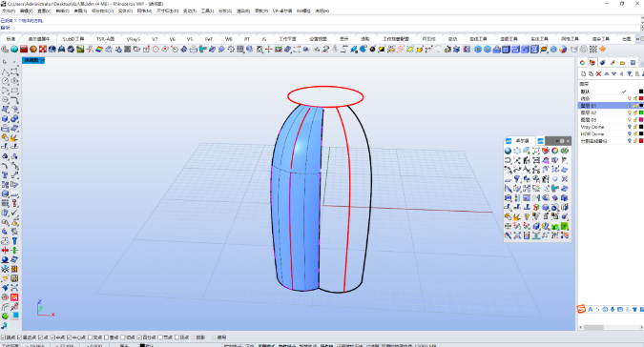
Task: Switch to the SubD工具 toolbar tab
Action: point(73,39)
